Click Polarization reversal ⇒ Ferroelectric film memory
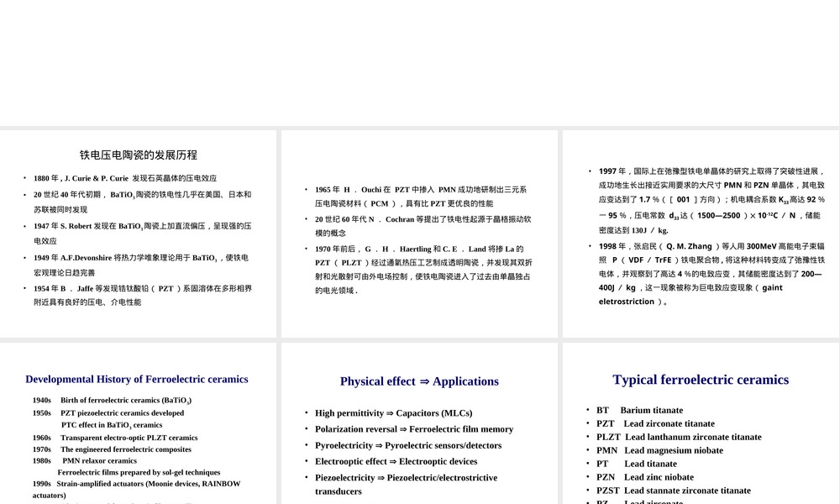This screenshot has width=840, height=504. pos(414,429)
